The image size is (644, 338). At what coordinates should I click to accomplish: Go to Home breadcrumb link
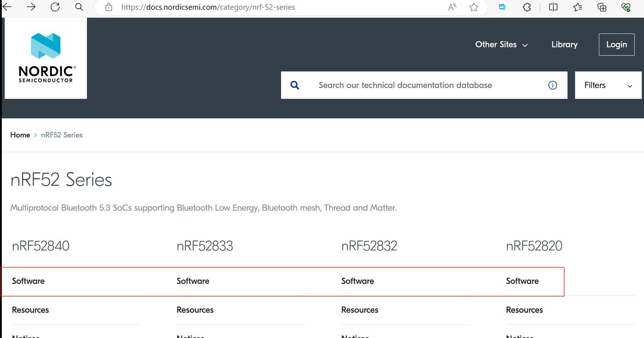(x=20, y=135)
